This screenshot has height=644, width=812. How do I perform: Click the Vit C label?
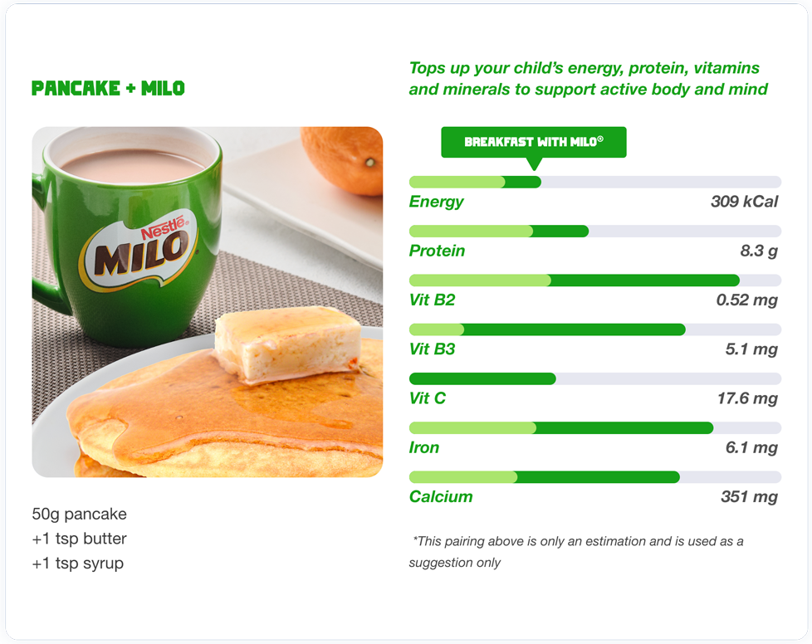click(428, 398)
